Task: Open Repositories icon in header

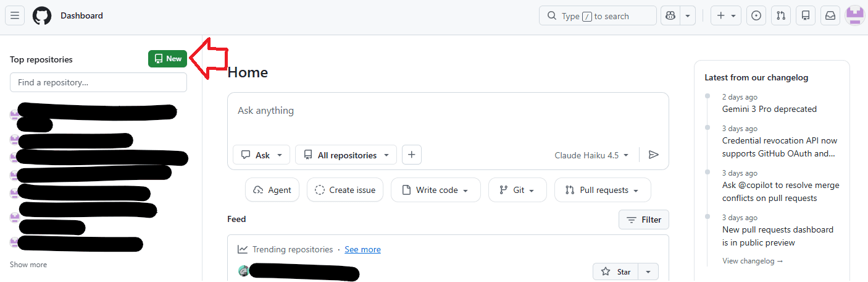Action: (x=806, y=16)
